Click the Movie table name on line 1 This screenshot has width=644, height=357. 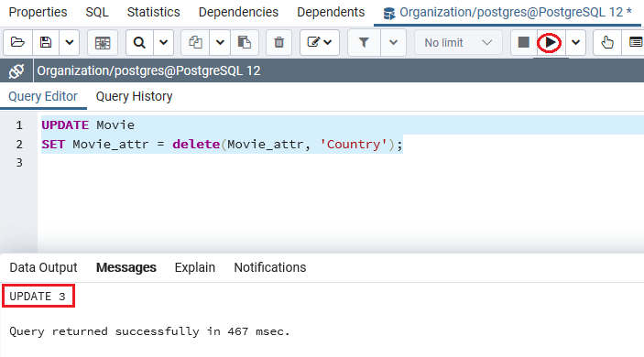pos(115,124)
